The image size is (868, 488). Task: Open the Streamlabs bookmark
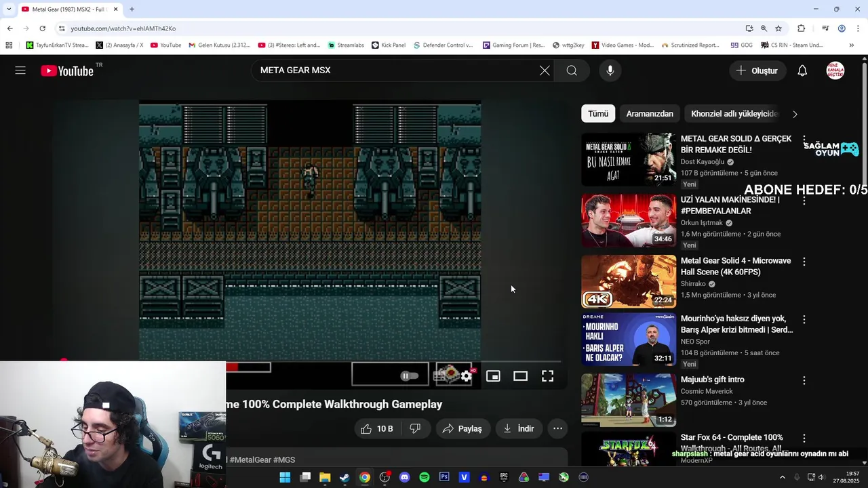click(345, 45)
